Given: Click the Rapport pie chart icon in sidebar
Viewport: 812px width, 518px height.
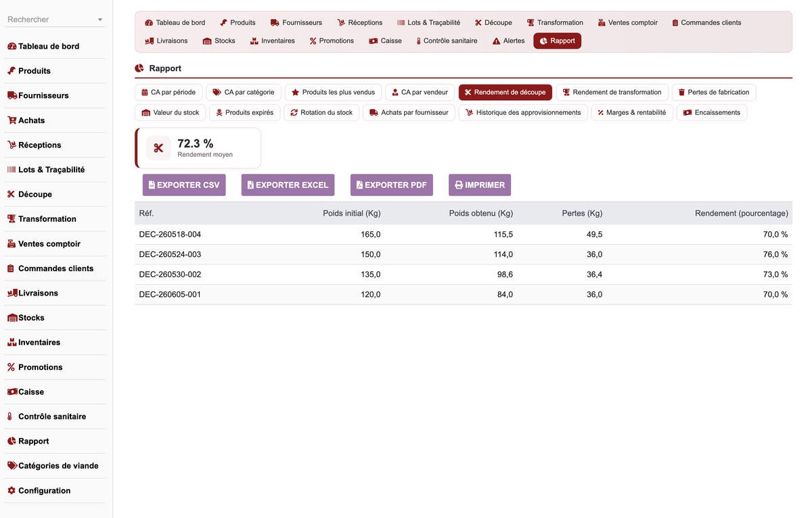Looking at the screenshot, I should coord(12,442).
